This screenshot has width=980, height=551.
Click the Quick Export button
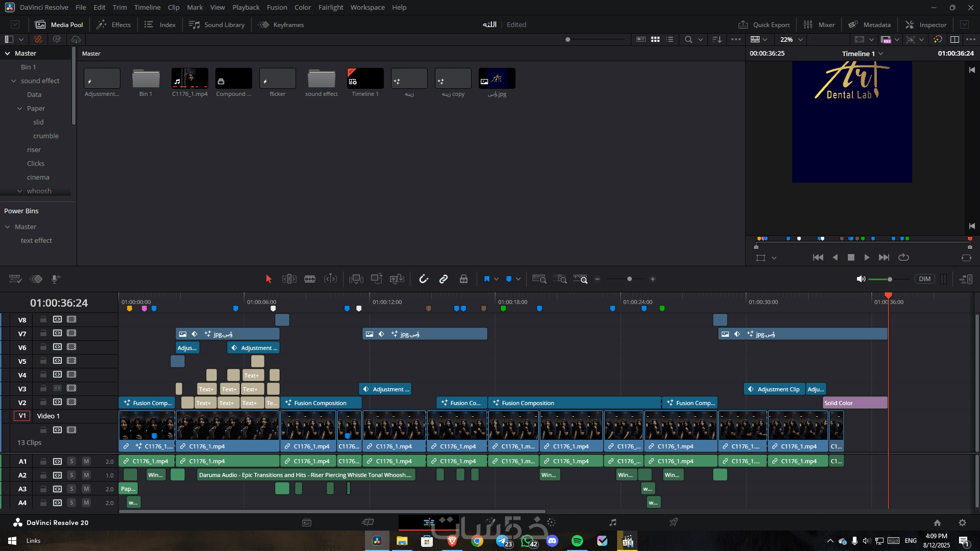(x=764, y=24)
